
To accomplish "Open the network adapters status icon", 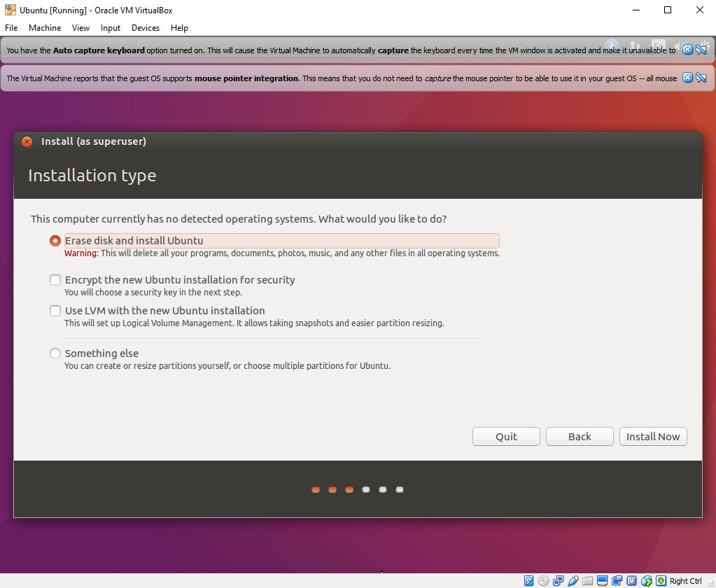I will pyautogui.click(x=558, y=581).
